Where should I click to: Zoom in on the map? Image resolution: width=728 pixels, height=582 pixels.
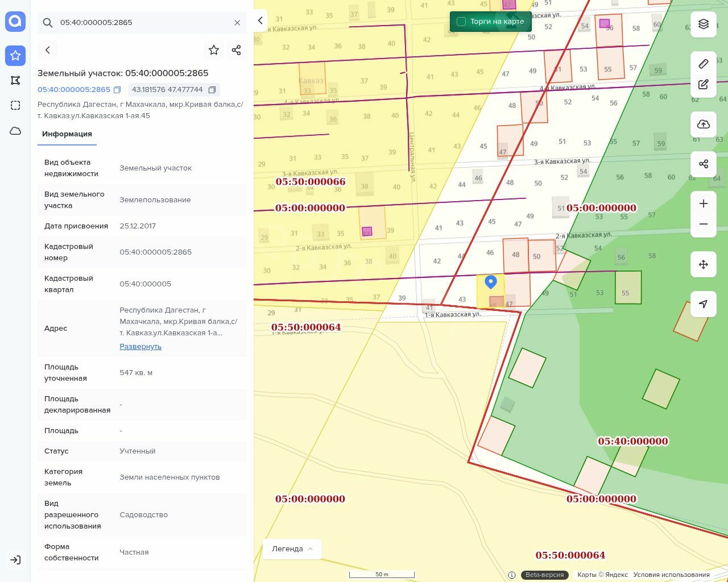pos(704,203)
